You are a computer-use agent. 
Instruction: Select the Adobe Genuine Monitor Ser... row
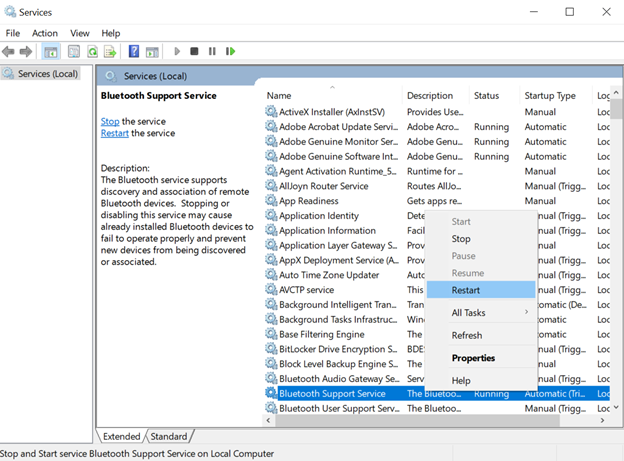click(x=437, y=141)
